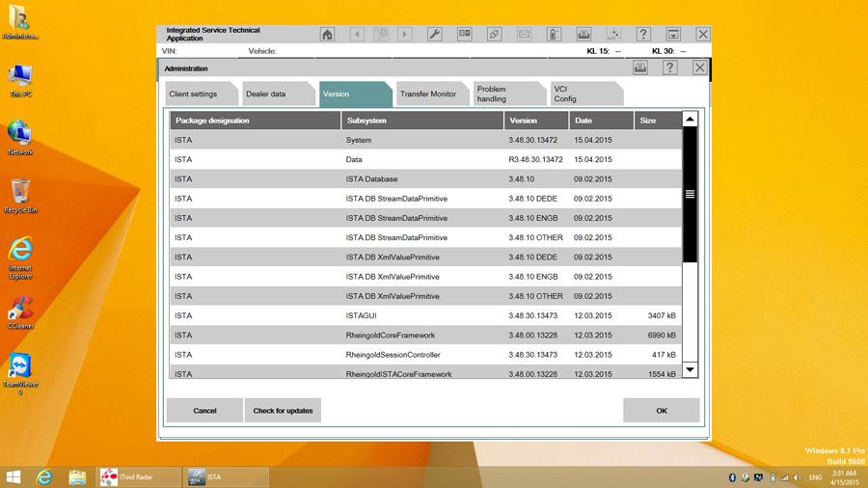This screenshot has height=488, width=868.
Task: Open the VCI Config tab
Action: tap(585, 95)
